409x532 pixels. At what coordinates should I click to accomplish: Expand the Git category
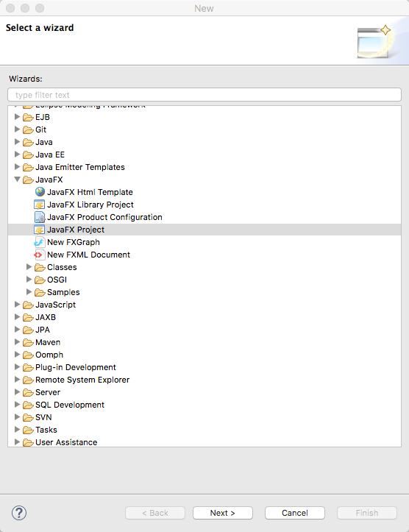click(x=17, y=130)
